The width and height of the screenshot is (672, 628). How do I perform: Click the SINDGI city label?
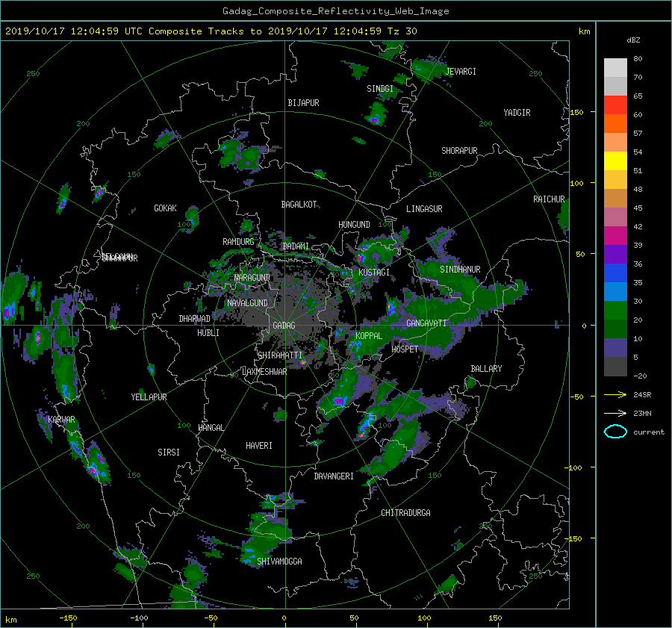coord(380,89)
